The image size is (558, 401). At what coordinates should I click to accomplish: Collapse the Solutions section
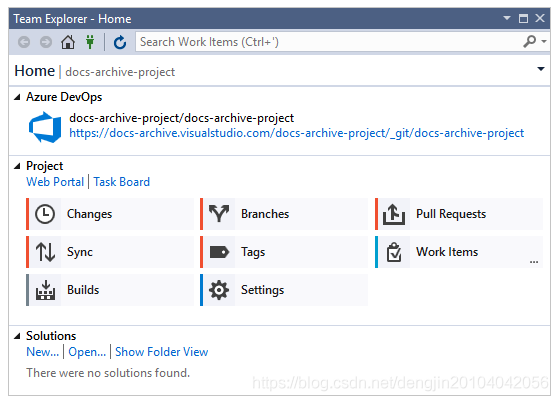coord(17,336)
